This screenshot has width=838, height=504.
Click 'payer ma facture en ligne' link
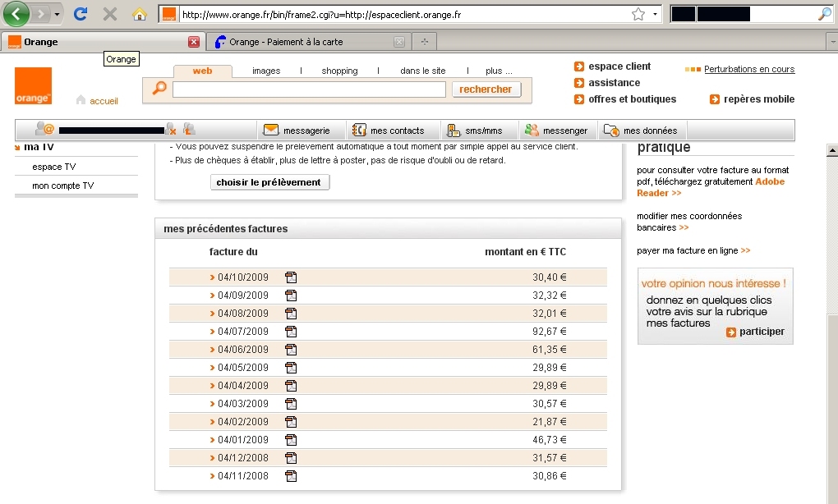pos(693,250)
